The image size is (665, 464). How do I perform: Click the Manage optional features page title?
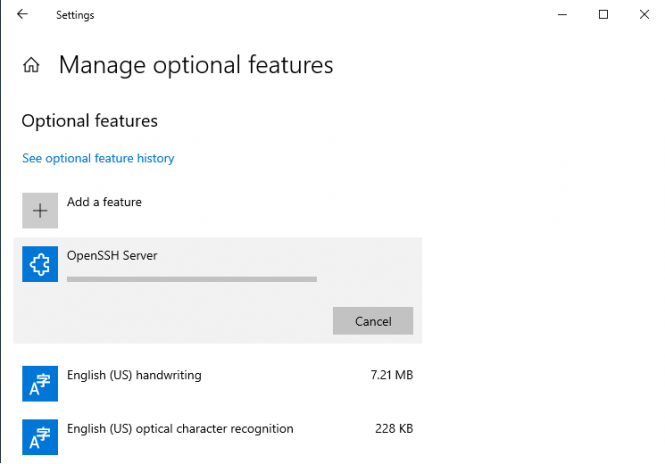196,66
